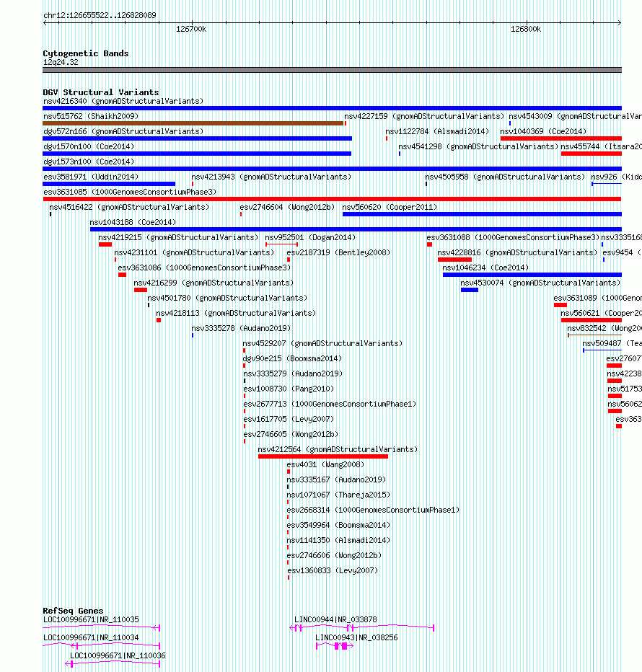Open the nsv3335167 Audano2019 label

pos(336,479)
